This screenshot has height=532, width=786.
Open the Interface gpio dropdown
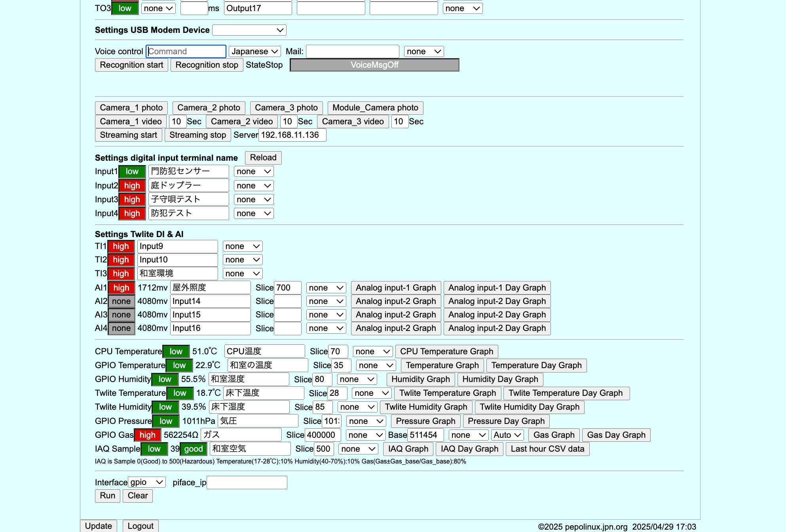pyautogui.click(x=146, y=482)
